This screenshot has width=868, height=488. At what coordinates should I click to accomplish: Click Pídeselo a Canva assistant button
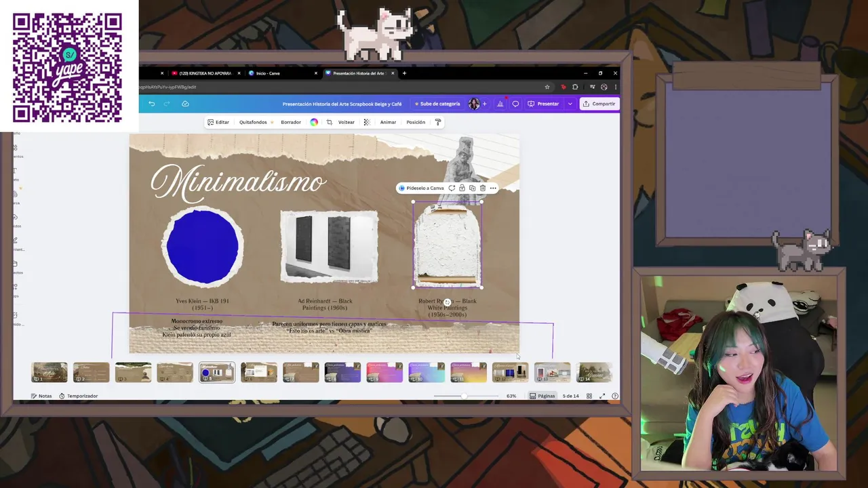[x=421, y=188]
